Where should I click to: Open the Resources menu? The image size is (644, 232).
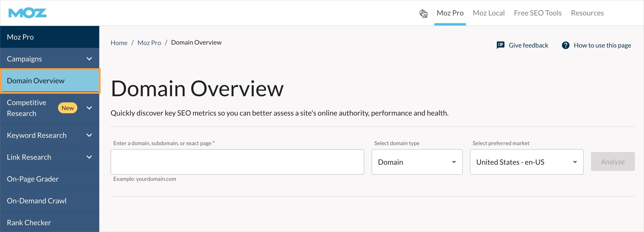pos(587,13)
